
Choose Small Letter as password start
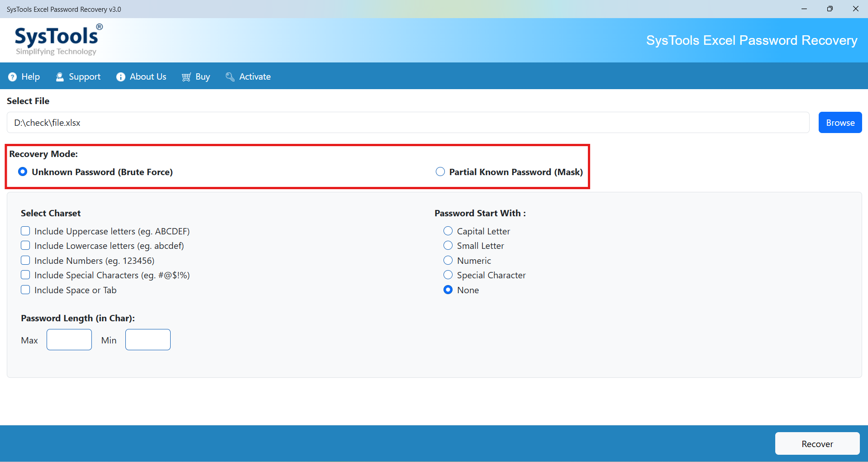point(448,246)
